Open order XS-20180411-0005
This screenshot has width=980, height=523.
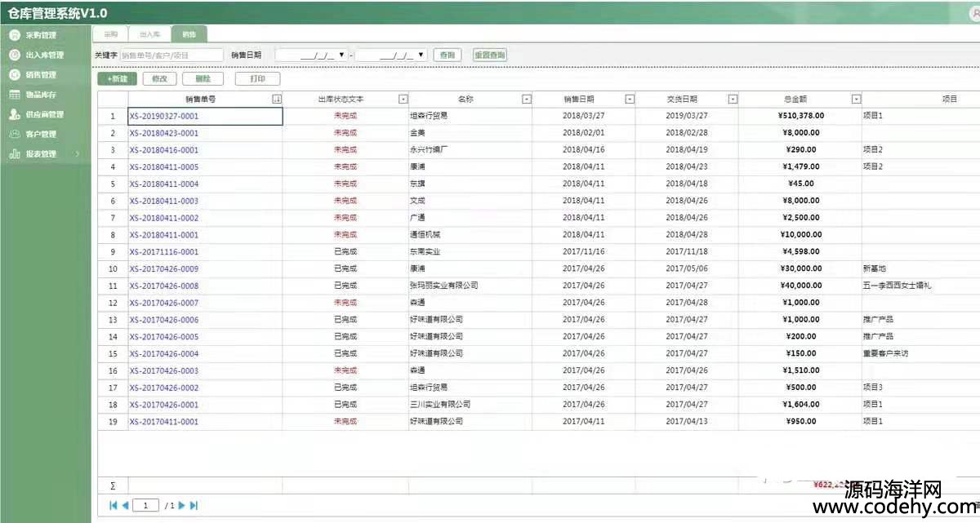[164, 166]
